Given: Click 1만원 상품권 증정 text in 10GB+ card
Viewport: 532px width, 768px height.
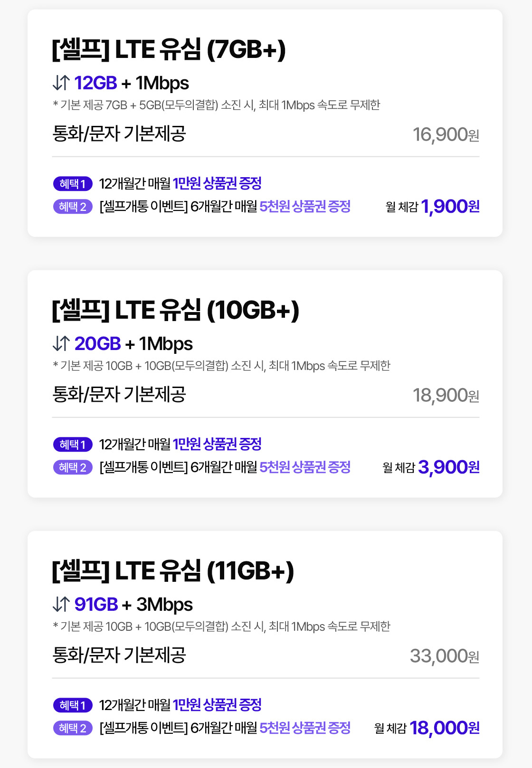Looking at the screenshot, I should (217, 444).
